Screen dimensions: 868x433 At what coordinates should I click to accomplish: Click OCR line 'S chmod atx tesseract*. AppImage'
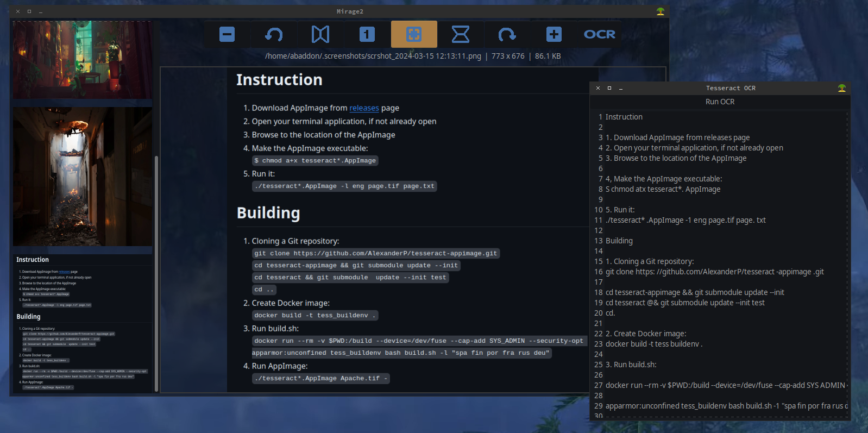663,189
